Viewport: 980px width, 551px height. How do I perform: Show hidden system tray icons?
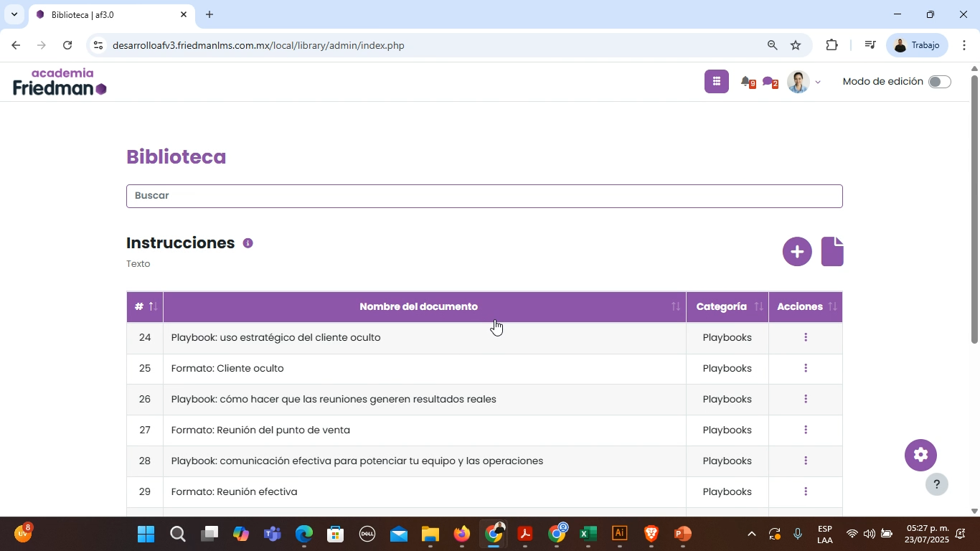(x=751, y=534)
